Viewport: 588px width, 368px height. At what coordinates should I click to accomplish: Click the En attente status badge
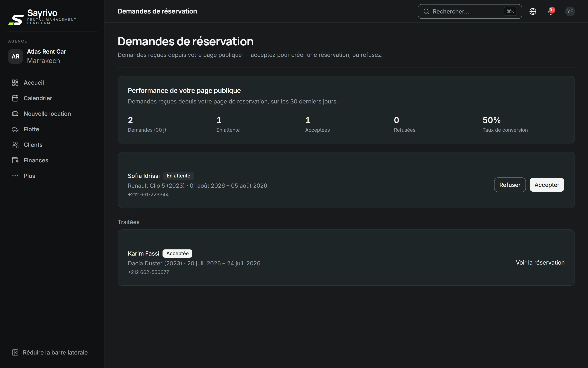(x=178, y=176)
